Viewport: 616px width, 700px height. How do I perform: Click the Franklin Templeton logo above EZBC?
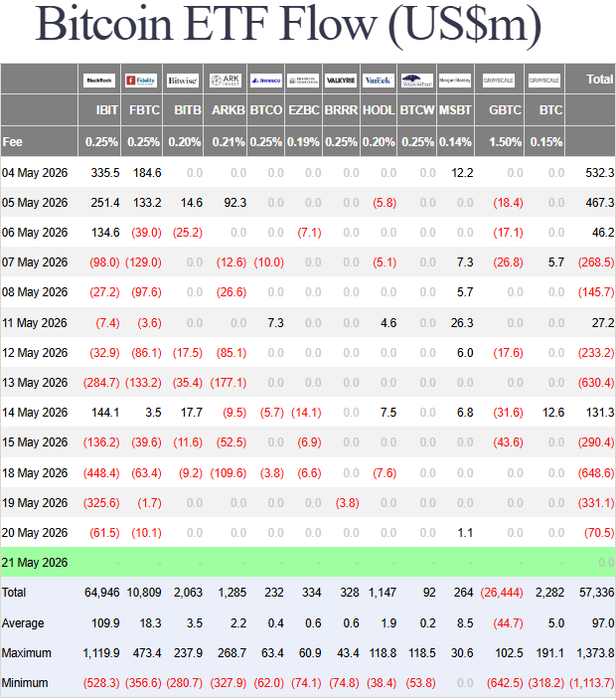pyautogui.click(x=303, y=81)
